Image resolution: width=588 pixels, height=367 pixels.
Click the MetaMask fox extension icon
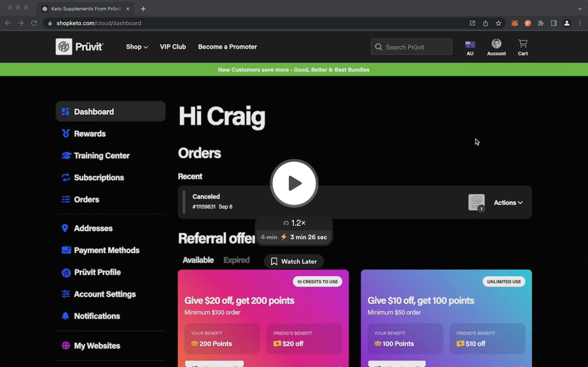click(514, 23)
